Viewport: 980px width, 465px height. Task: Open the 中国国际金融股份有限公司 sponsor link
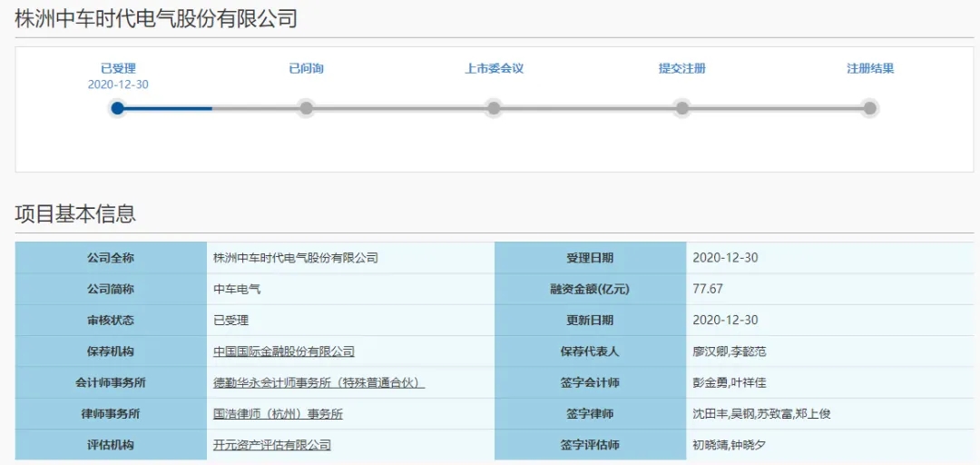(x=284, y=351)
